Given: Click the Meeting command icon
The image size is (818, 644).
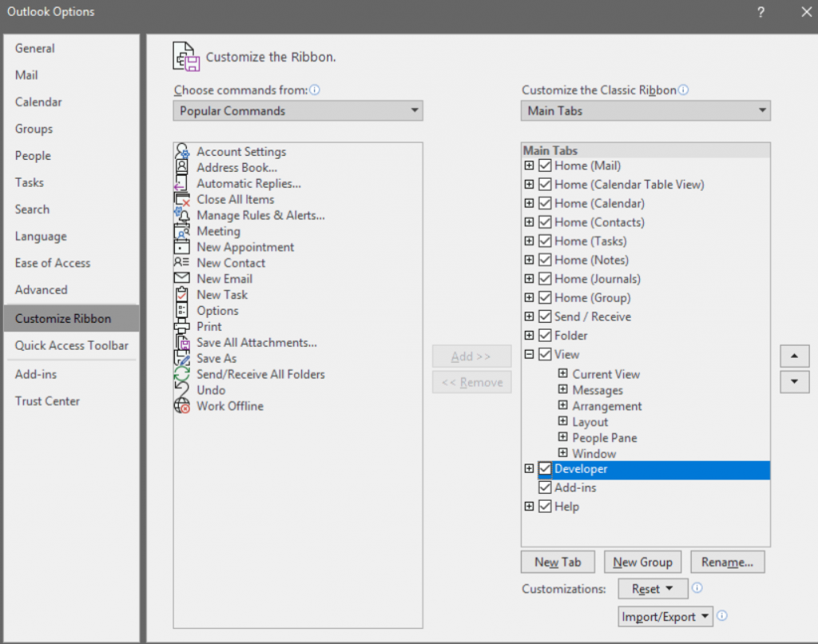Looking at the screenshot, I should coord(181,231).
